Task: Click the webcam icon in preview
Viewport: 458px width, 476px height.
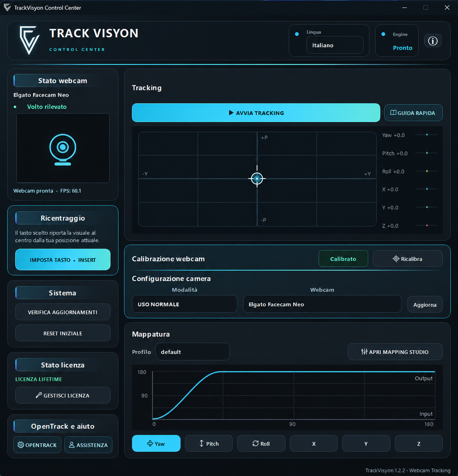Action: click(63, 150)
